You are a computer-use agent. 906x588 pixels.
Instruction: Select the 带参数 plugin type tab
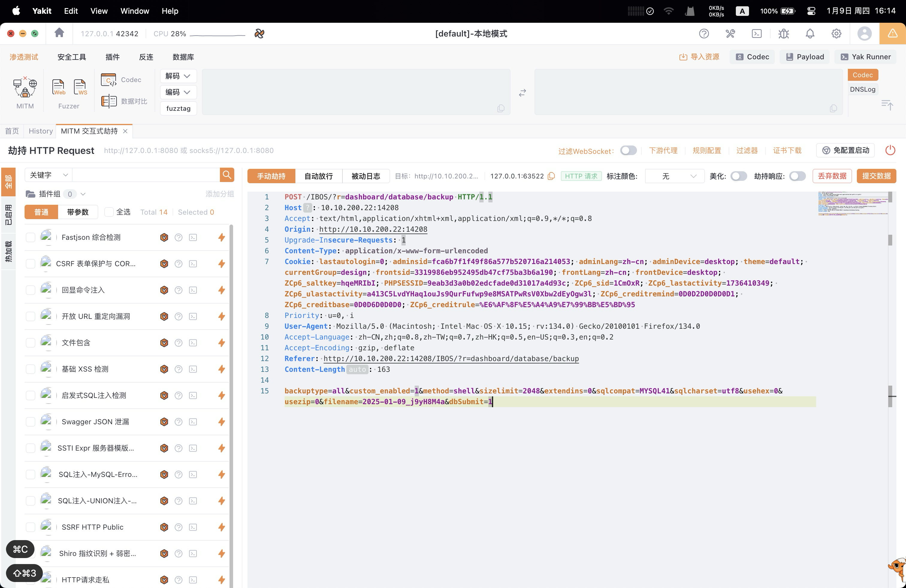click(78, 212)
